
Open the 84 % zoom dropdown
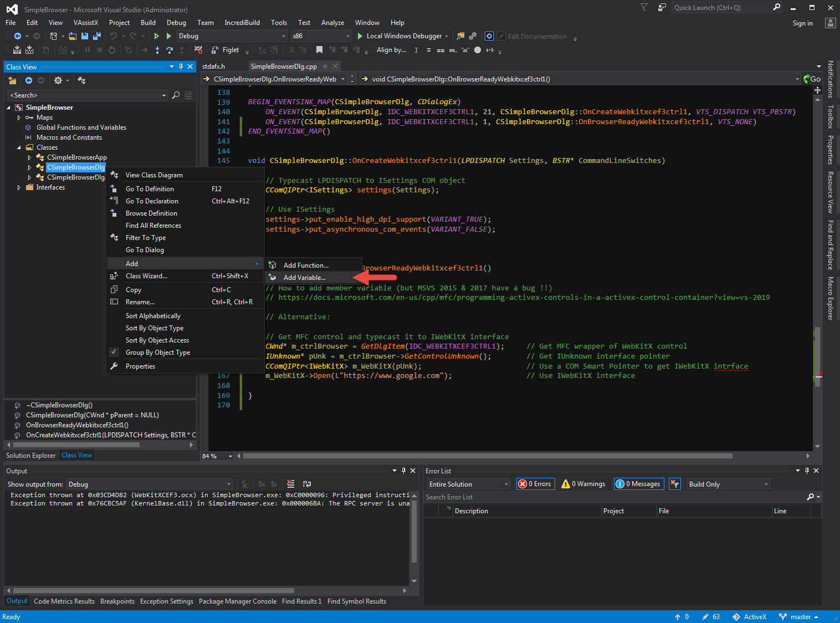pyautogui.click(x=230, y=456)
